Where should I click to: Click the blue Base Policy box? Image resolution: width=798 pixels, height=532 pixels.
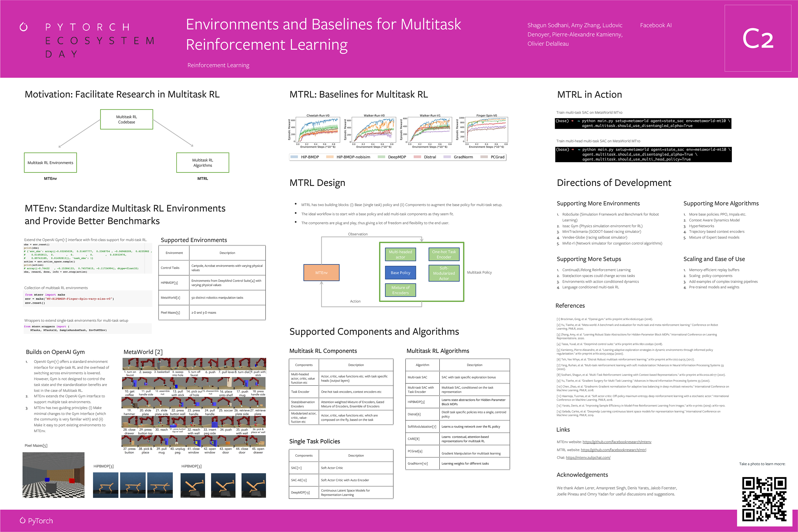coord(400,273)
